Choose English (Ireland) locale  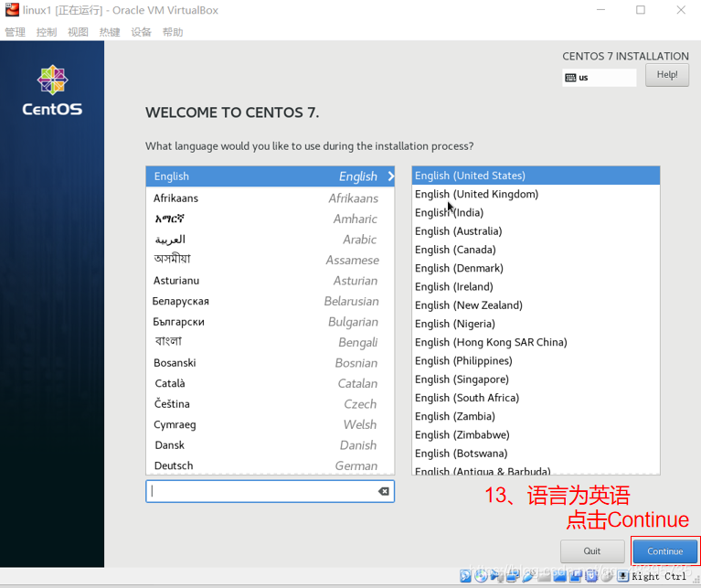pyautogui.click(x=536, y=286)
